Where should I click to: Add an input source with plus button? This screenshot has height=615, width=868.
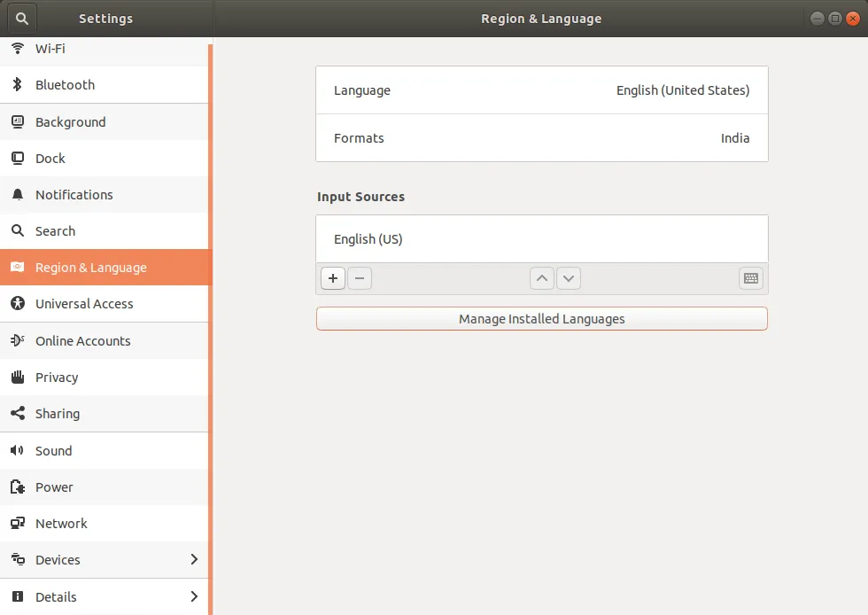(x=333, y=278)
